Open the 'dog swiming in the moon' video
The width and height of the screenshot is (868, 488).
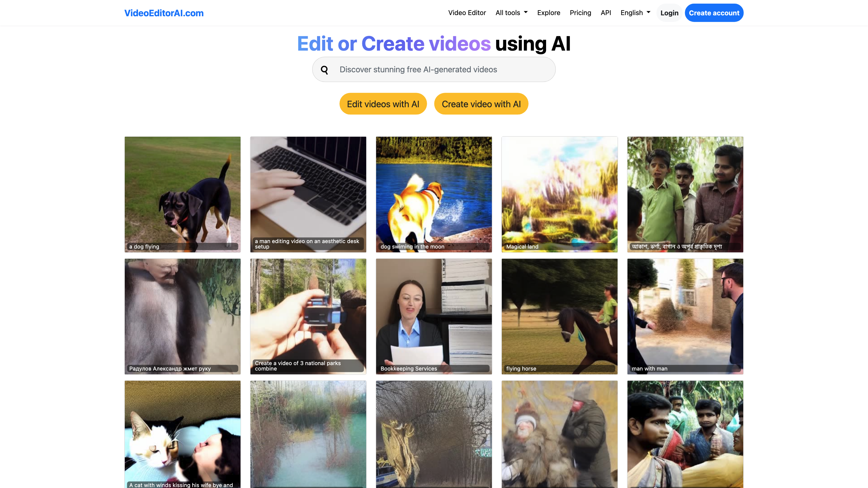[x=434, y=194]
